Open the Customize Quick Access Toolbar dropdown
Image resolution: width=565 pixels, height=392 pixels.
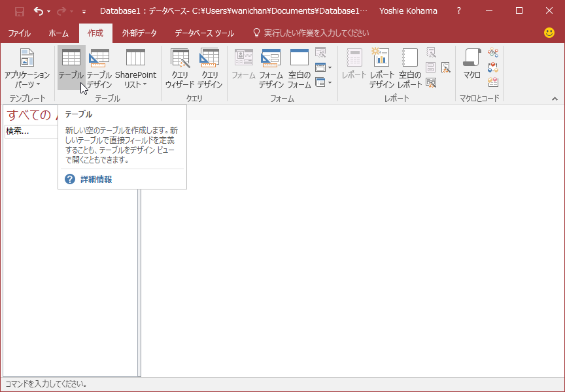point(84,12)
